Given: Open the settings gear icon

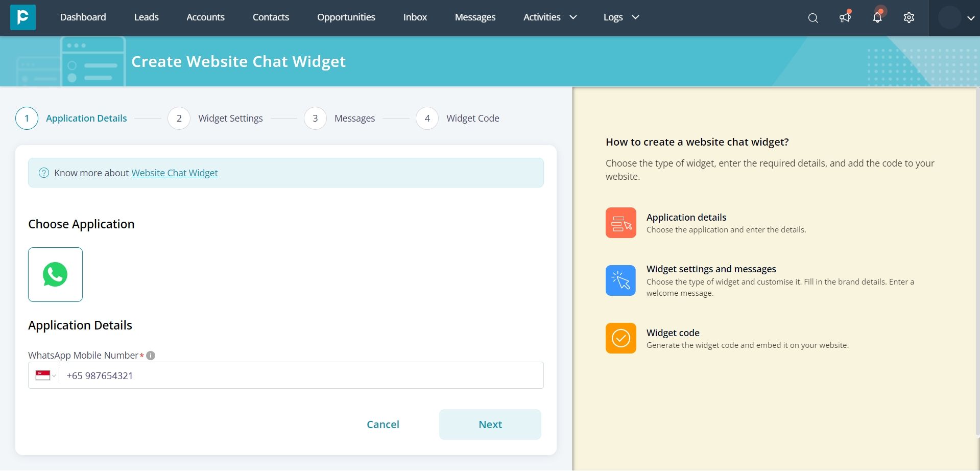Looking at the screenshot, I should coord(909,17).
